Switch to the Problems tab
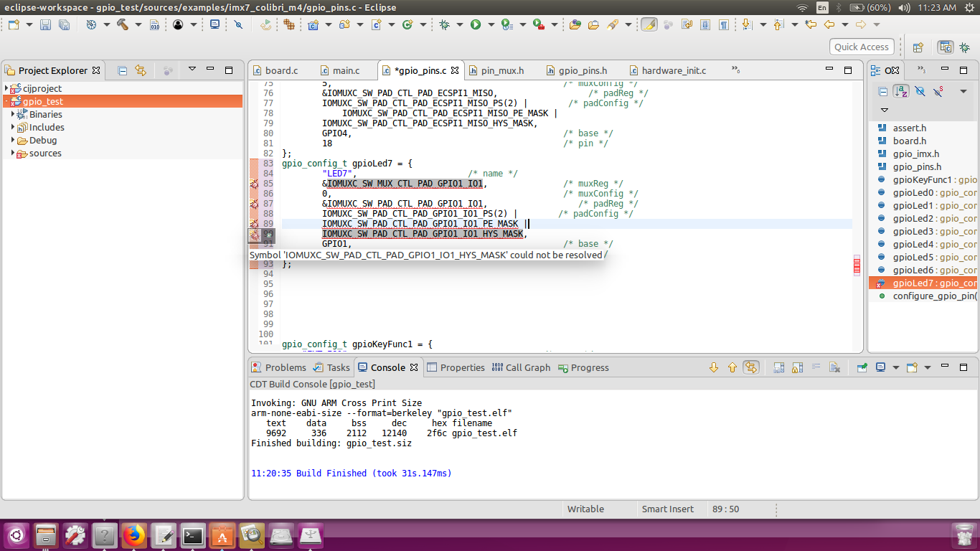Viewport: 980px width, 551px height. pos(278,367)
